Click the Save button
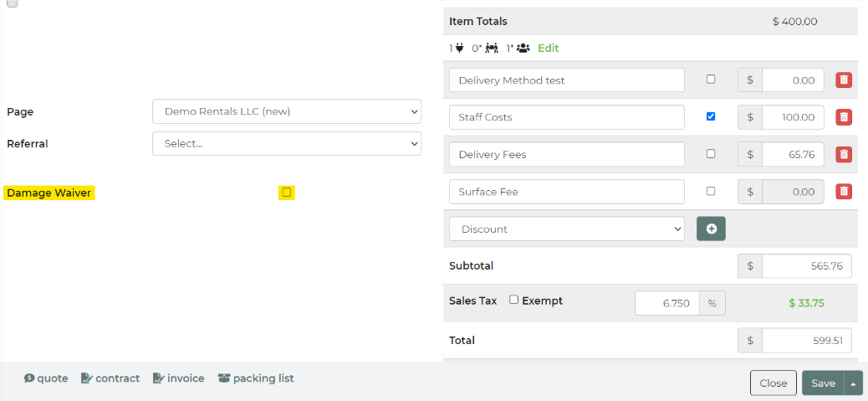This screenshot has height=401, width=868. [x=823, y=383]
